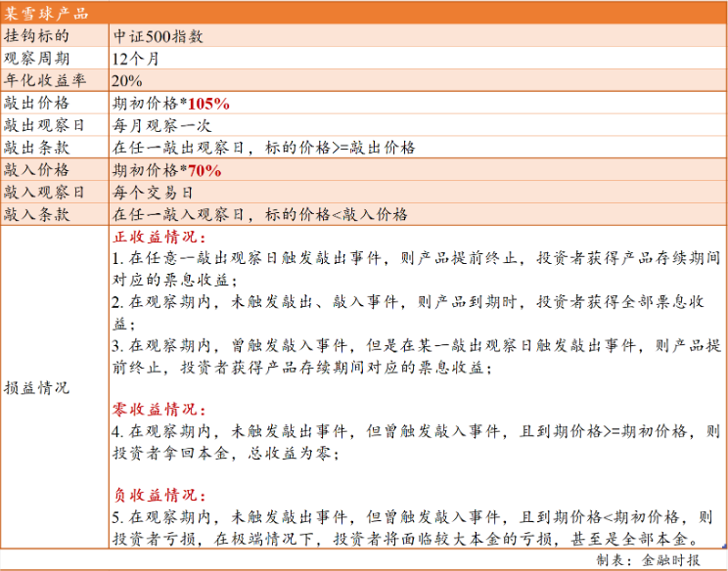Click the red heading 正收益情况
Screen dimensions: 728x571
coord(159,237)
